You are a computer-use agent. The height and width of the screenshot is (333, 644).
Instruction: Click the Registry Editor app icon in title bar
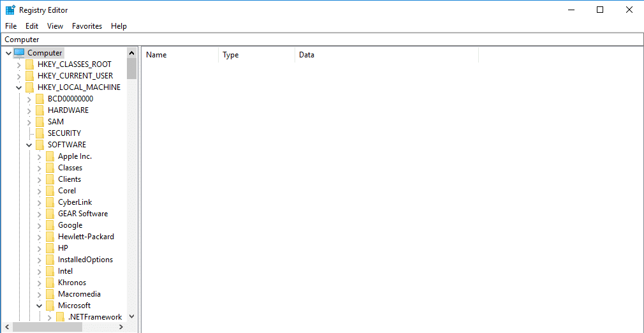click(x=10, y=10)
